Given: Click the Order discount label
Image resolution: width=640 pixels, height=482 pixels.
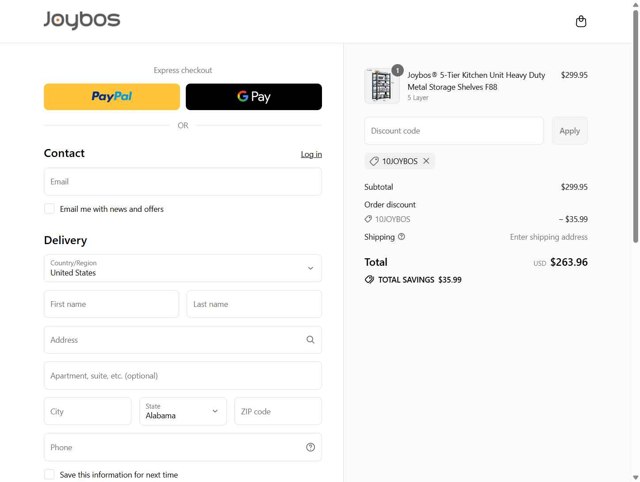Looking at the screenshot, I should (390, 205).
